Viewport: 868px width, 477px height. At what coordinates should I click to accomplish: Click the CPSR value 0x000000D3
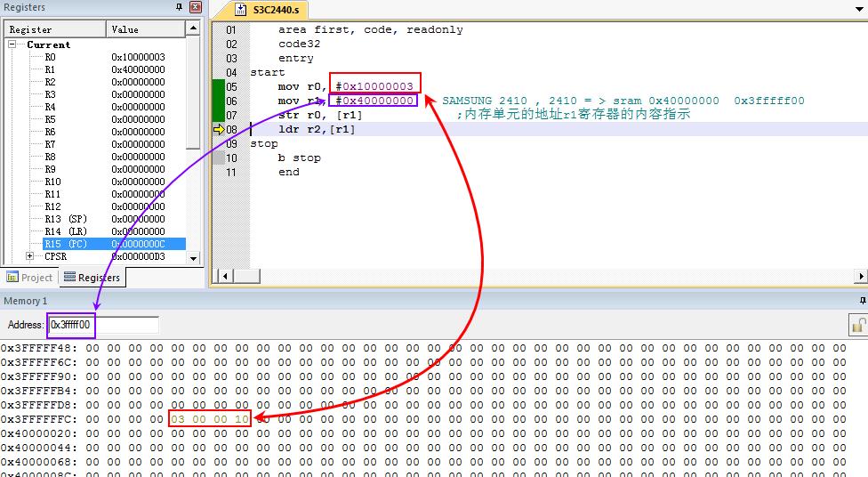pos(139,256)
